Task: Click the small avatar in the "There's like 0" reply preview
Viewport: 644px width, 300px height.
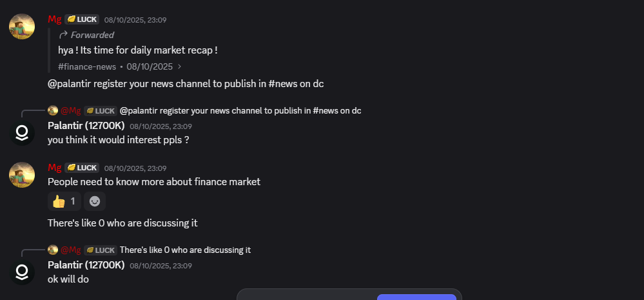Action: [x=53, y=250]
